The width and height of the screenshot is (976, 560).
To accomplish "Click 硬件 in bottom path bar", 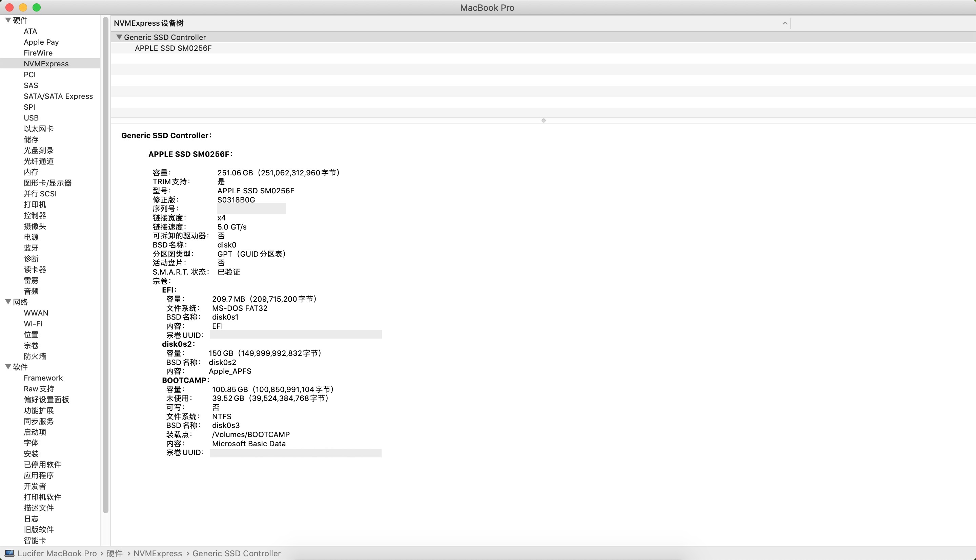I will click(114, 553).
